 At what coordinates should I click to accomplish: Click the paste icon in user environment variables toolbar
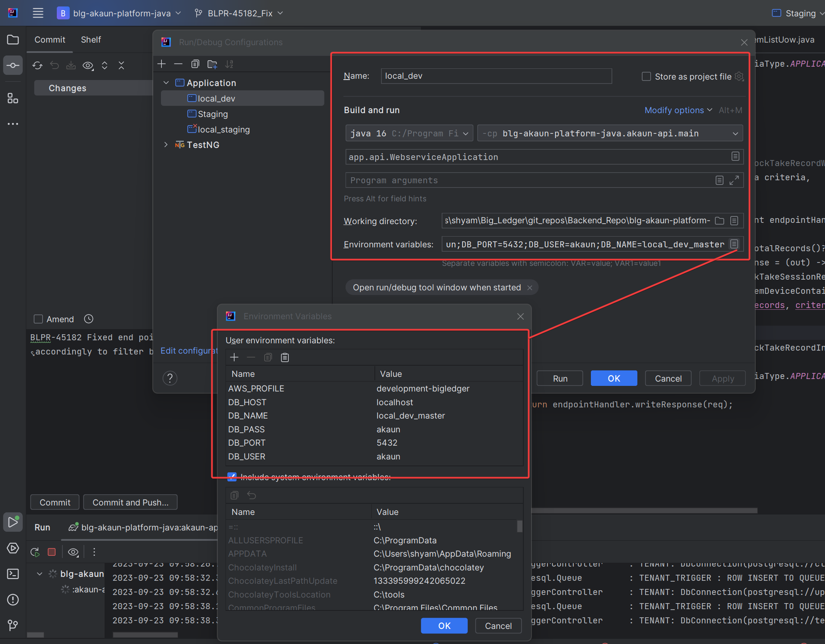[x=285, y=357]
